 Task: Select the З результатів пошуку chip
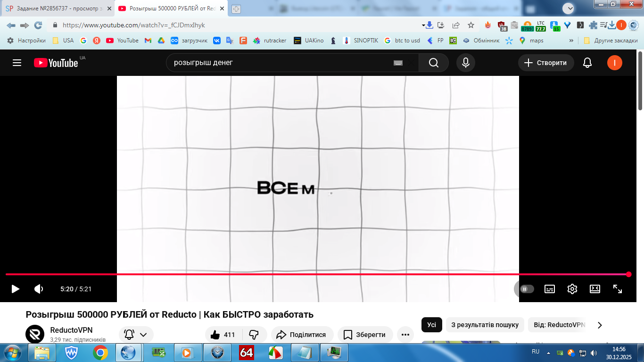[x=485, y=325]
